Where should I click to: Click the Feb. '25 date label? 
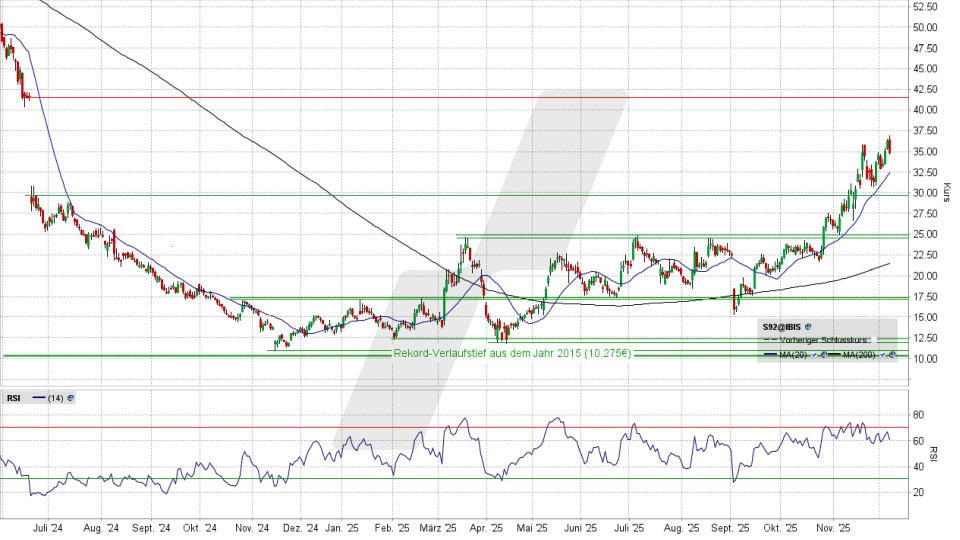tap(392, 528)
